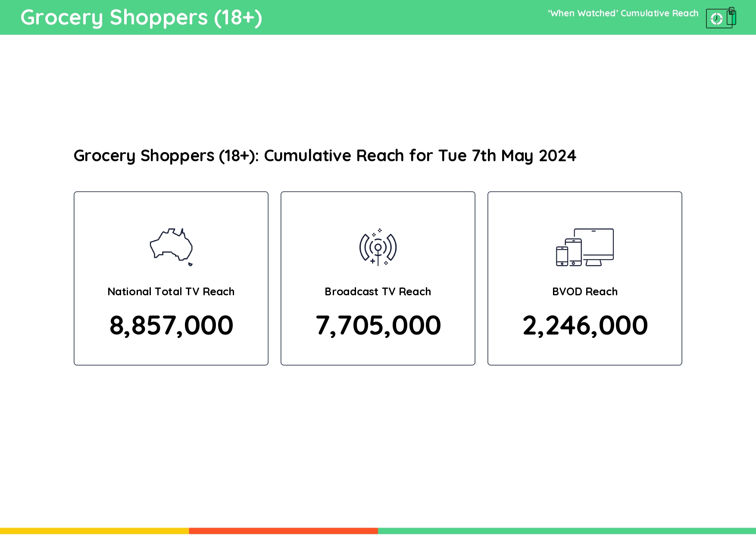
Task: Click the Tasmania island below Australia map
Action: (190, 264)
